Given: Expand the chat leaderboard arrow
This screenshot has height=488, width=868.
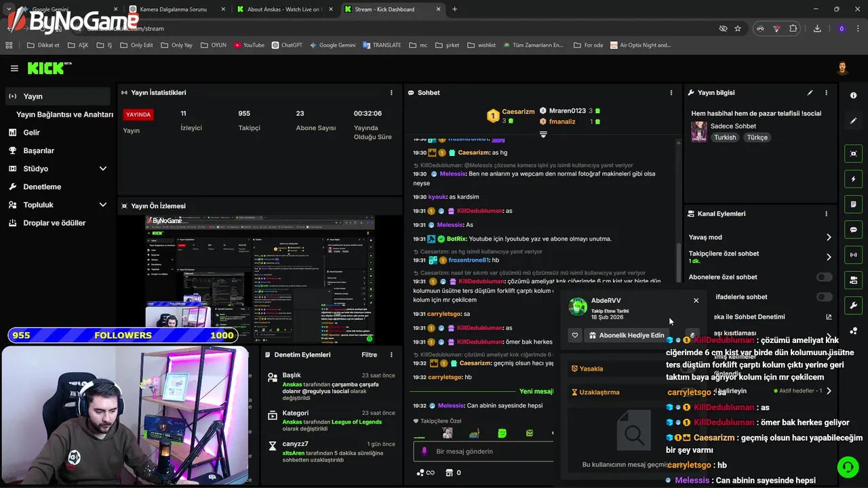Looking at the screenshot, I should click(543, 134).
